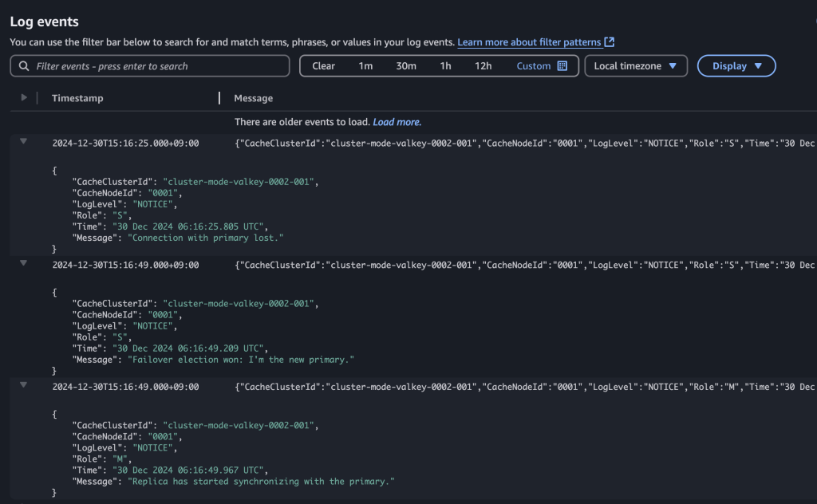Clear the time range filter
This screenshot has height=504, width=817.
323,66
